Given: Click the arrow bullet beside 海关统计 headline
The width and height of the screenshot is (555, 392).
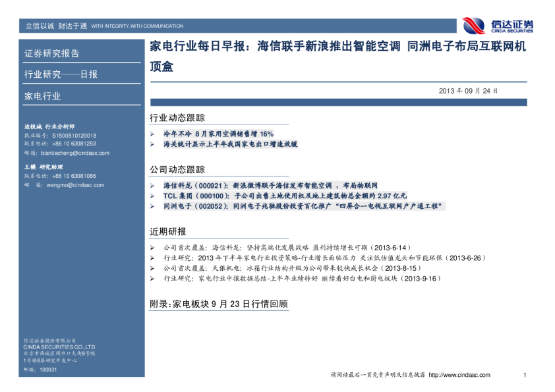Looking at the screenshot, I should click(x=153, y=143).
